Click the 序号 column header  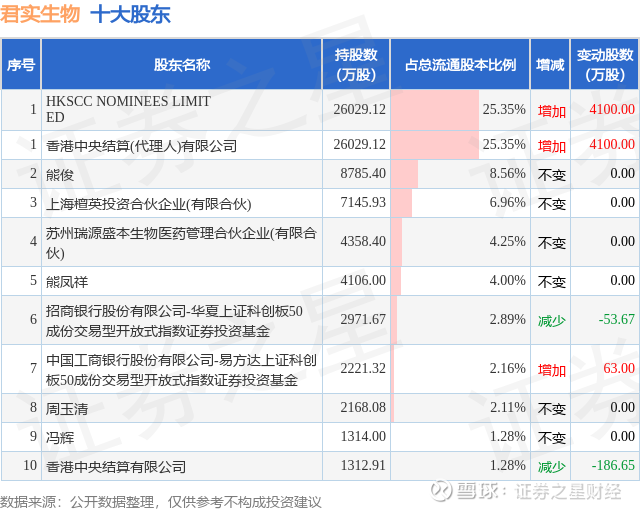point(21,64)
